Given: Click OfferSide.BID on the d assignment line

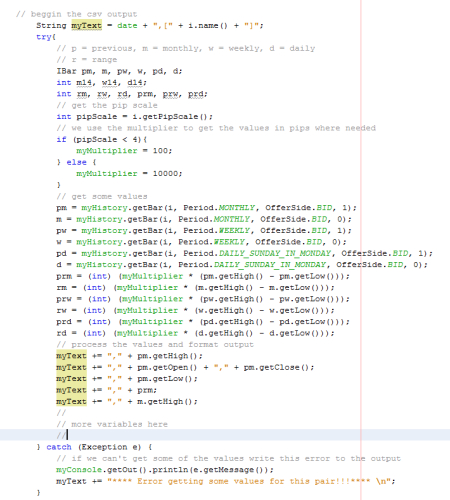Looking at the screenshot, I should [370, 265].
